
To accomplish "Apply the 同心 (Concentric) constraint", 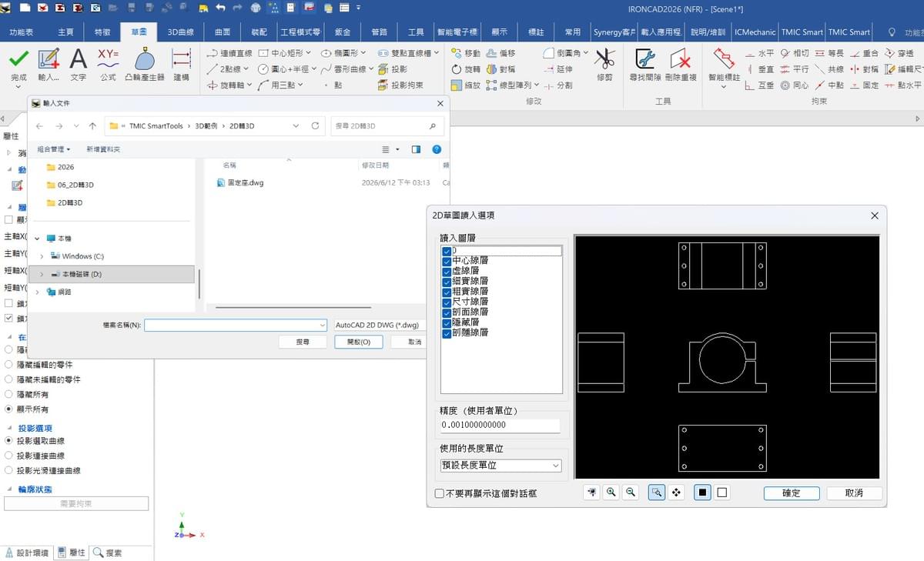I will point(795,85).
